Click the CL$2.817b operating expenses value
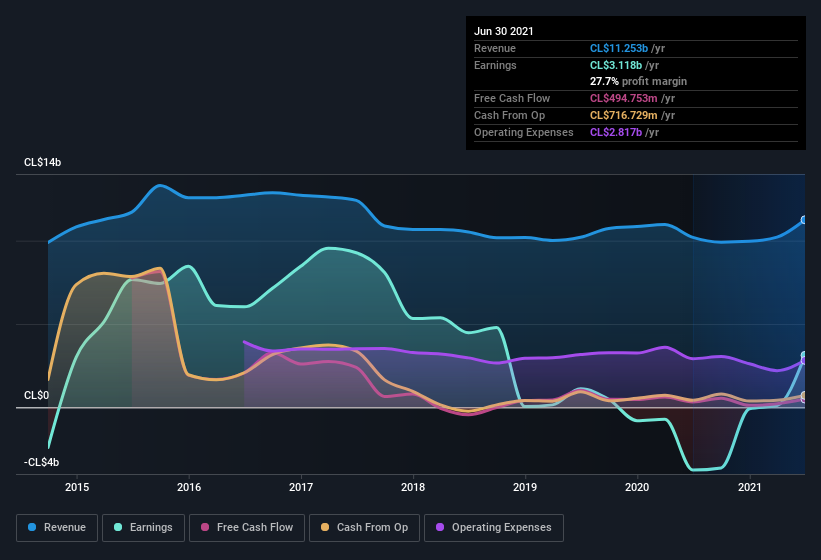The image size is (821, 560). tap(616, 132)
